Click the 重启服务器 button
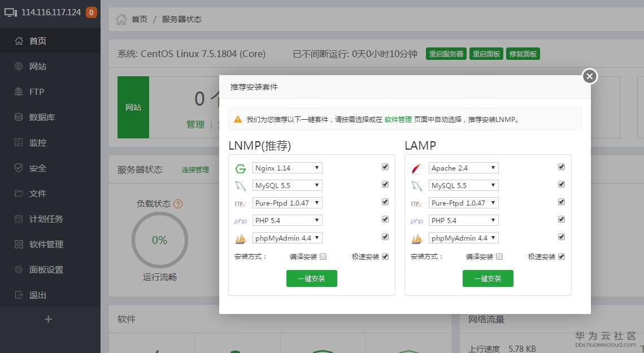644x353 pixels. [446, 54]
